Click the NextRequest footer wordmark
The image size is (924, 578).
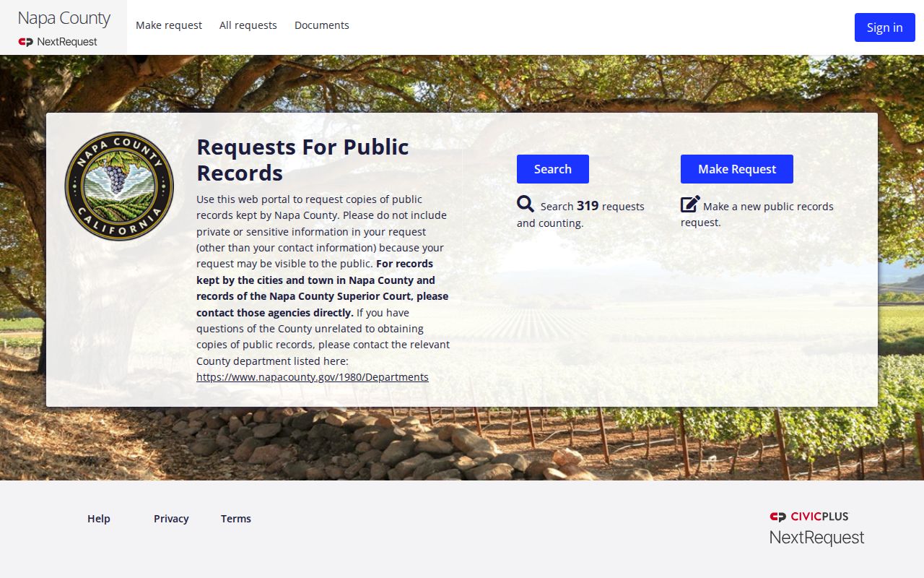(x=816, y=538)
